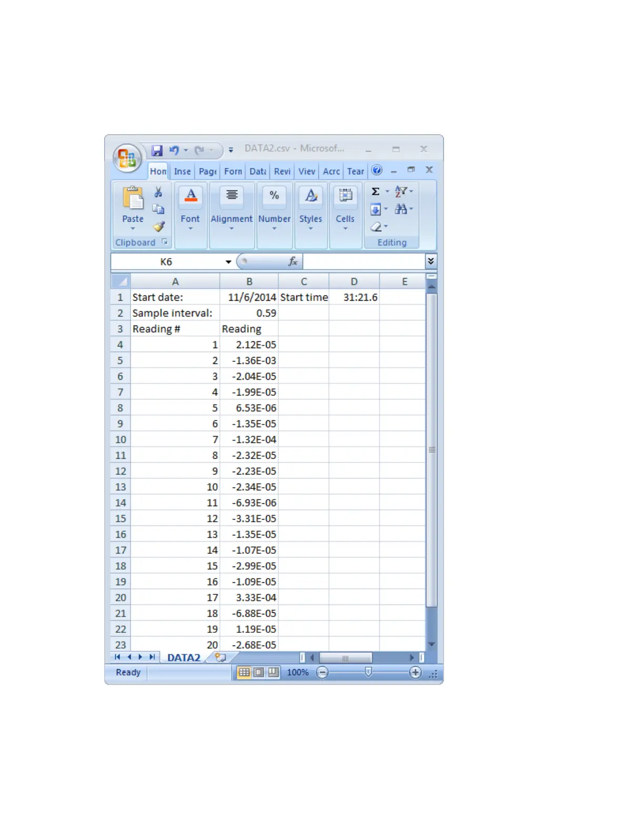Activate the Format Painter brush

(159, 226)
